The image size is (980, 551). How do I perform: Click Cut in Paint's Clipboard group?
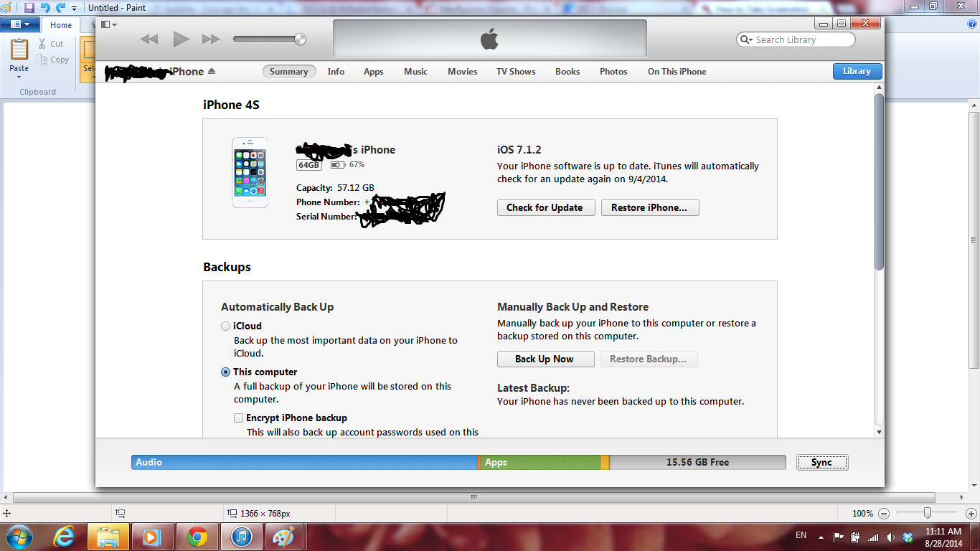point(51,44)
